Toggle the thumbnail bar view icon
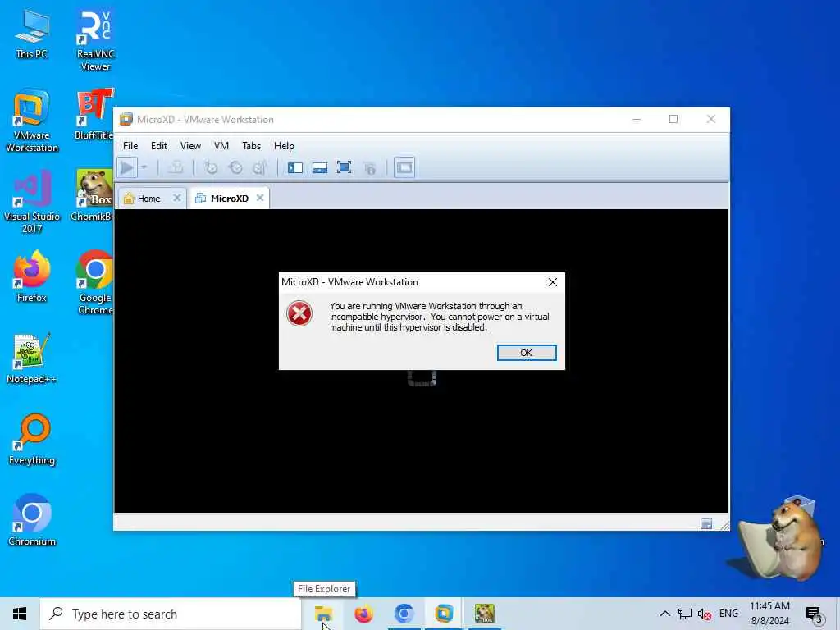 pos(320,167)
